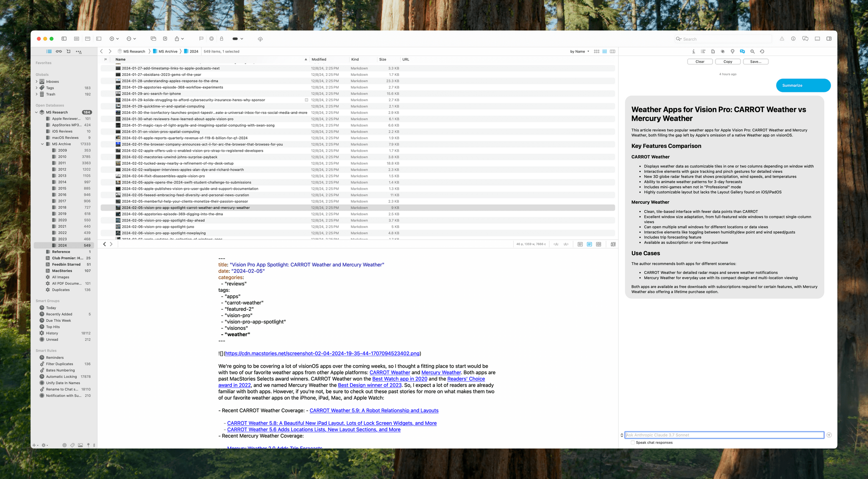Click the cloud sync icon in the toolbar

click(260, 39)
